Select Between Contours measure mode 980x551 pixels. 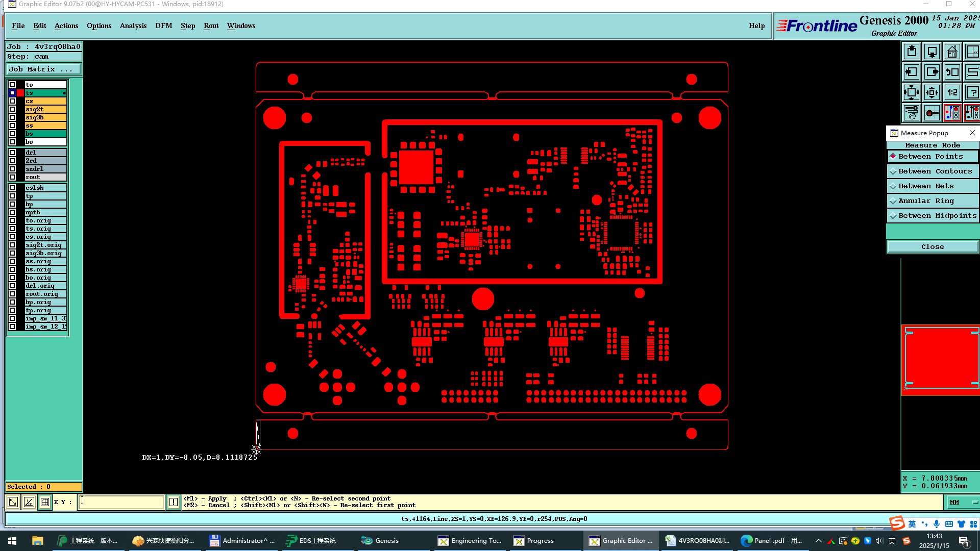[932, 171]
